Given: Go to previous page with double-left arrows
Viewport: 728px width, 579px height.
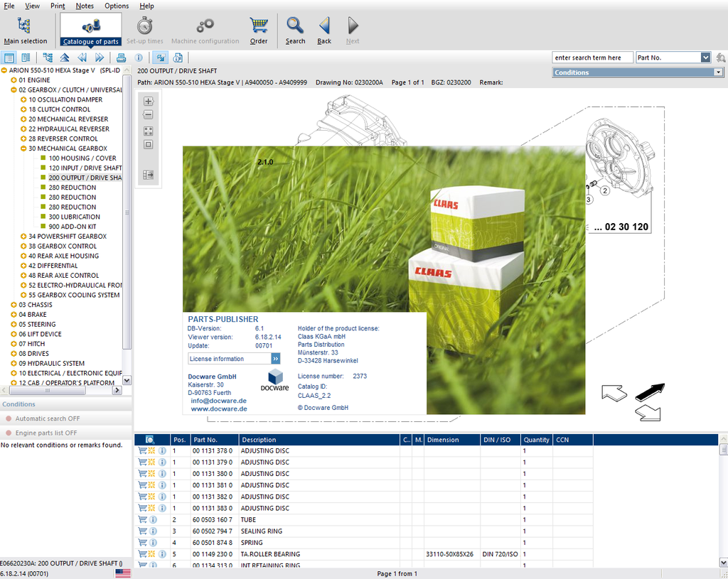Looking at the screenshot, I should click(x=82, y=58).
